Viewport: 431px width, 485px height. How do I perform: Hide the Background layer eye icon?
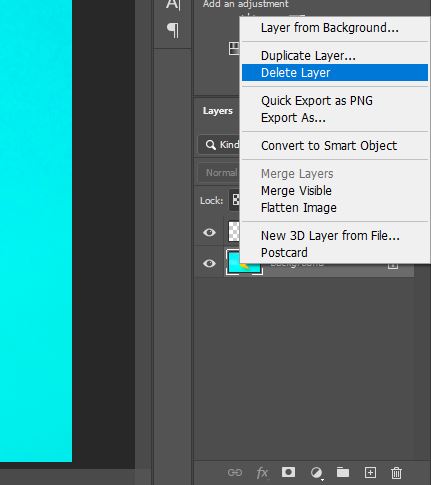point(209,263)
